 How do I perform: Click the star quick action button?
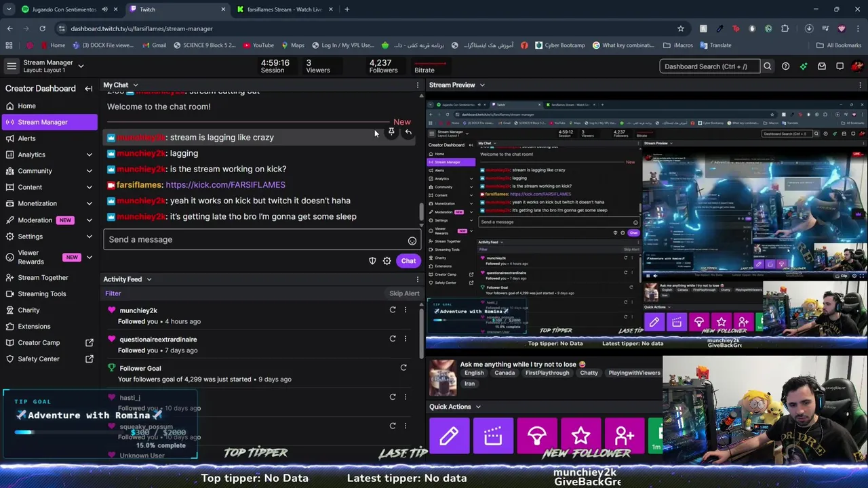point(580,435)
